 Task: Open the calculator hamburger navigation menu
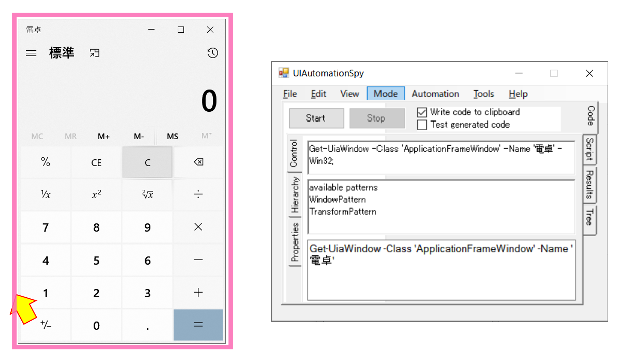(31, 53)
